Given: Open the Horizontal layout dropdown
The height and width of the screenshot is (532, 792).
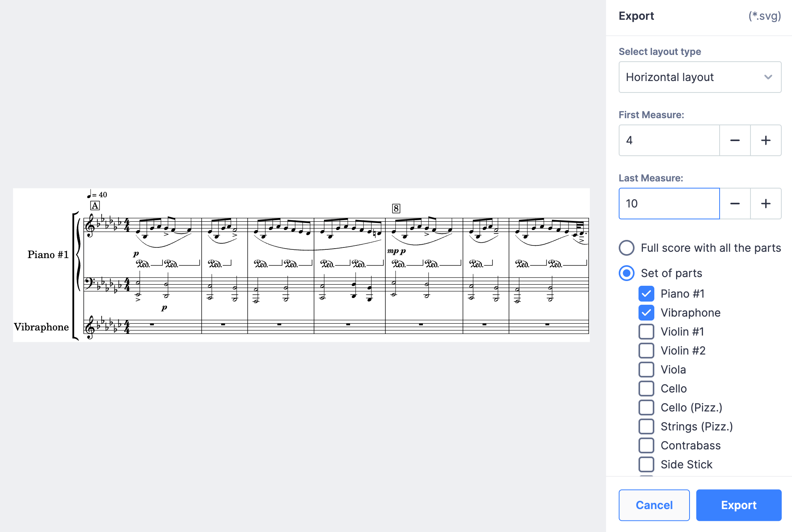Looking at the screenshot, I should click(x=699, y=77).
